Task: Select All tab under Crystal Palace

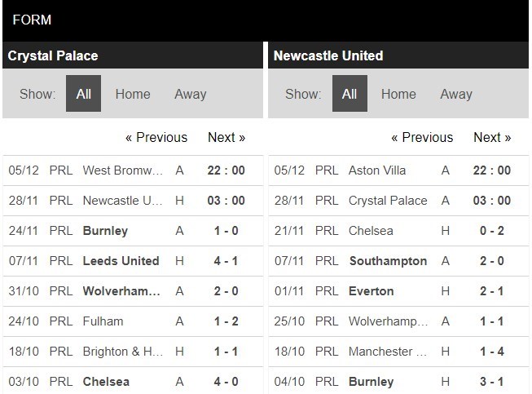Action: pyautogui.click(x=83, y=94)
